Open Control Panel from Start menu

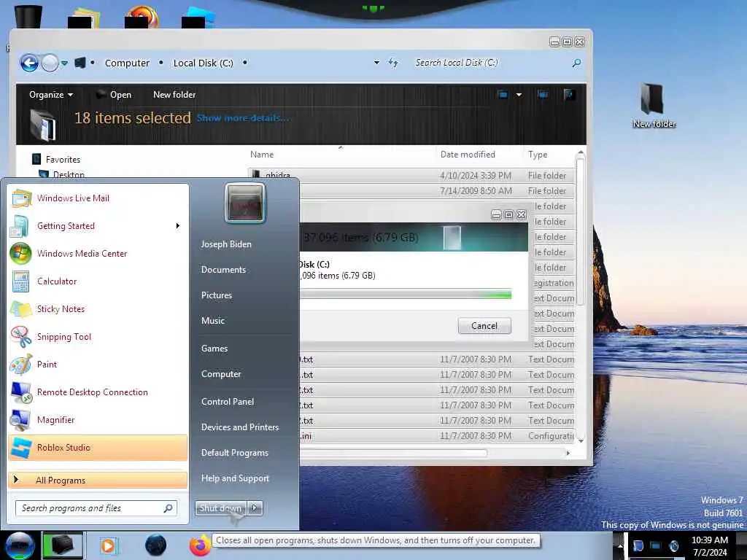(228, 402)
